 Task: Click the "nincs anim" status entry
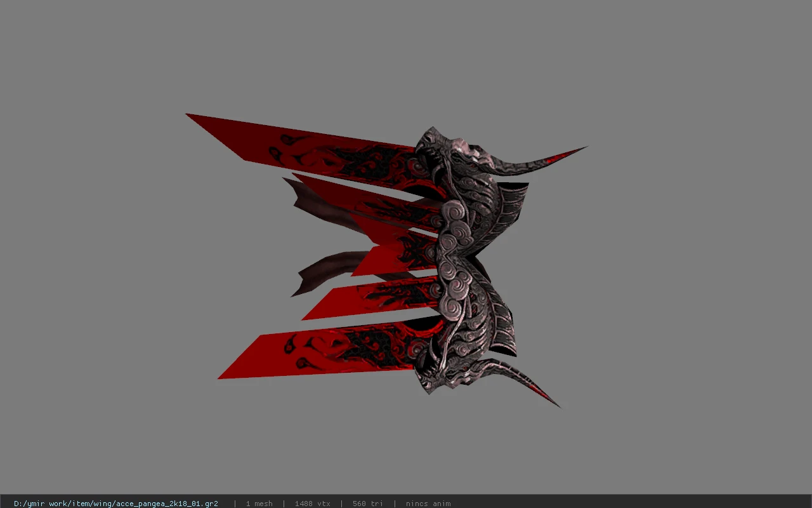tap(428, 504)
